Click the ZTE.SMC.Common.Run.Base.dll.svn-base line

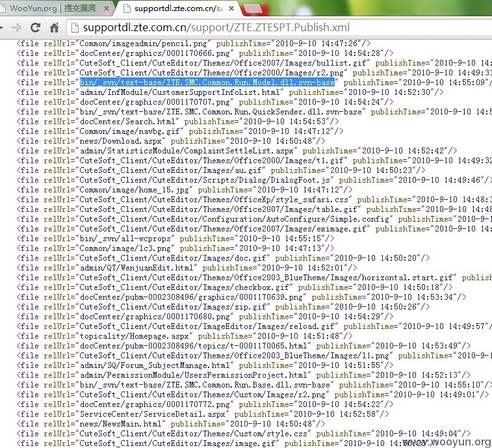point(254,384)
